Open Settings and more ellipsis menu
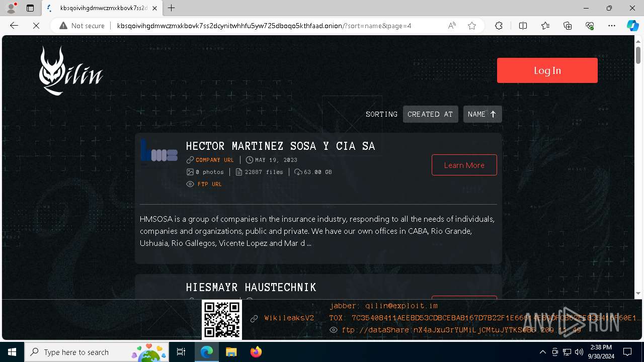 coord(612,26)
